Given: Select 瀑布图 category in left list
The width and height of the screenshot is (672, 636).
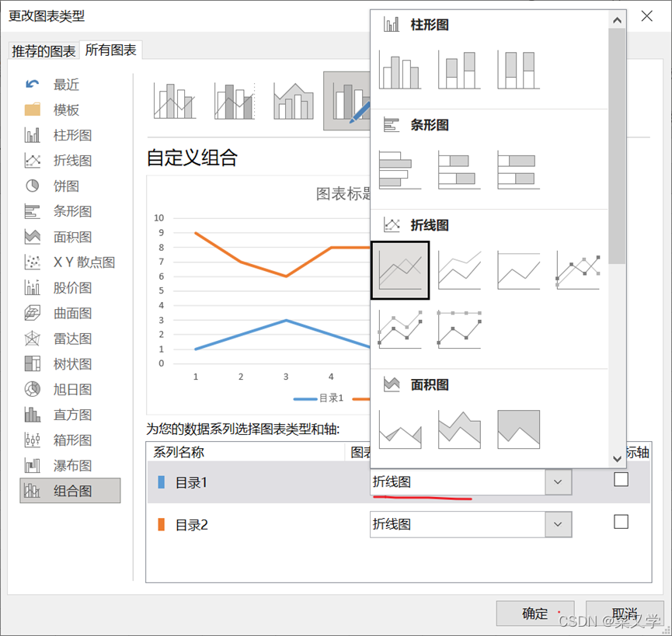Looking at the screenshot, I should [70, 465].
